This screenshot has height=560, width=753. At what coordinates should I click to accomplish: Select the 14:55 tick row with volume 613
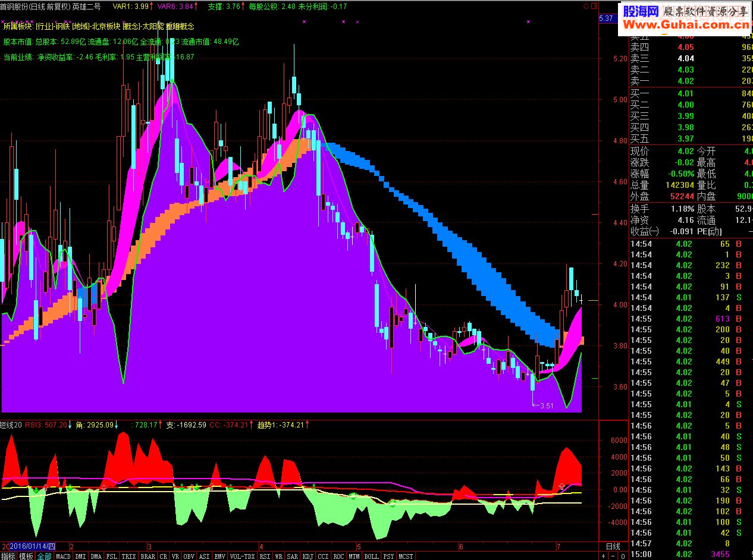click(x=691, y=319)
